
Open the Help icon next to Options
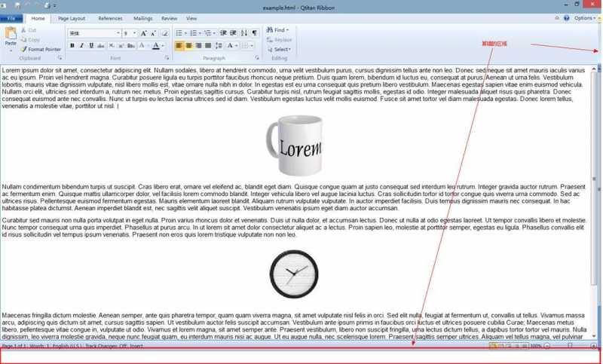(566, 18)
